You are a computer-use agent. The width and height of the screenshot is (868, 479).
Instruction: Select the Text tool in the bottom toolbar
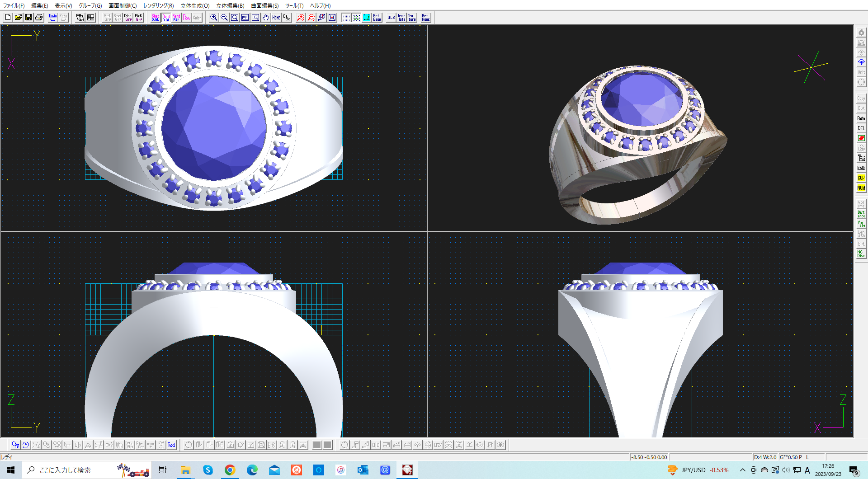(171, 445)
